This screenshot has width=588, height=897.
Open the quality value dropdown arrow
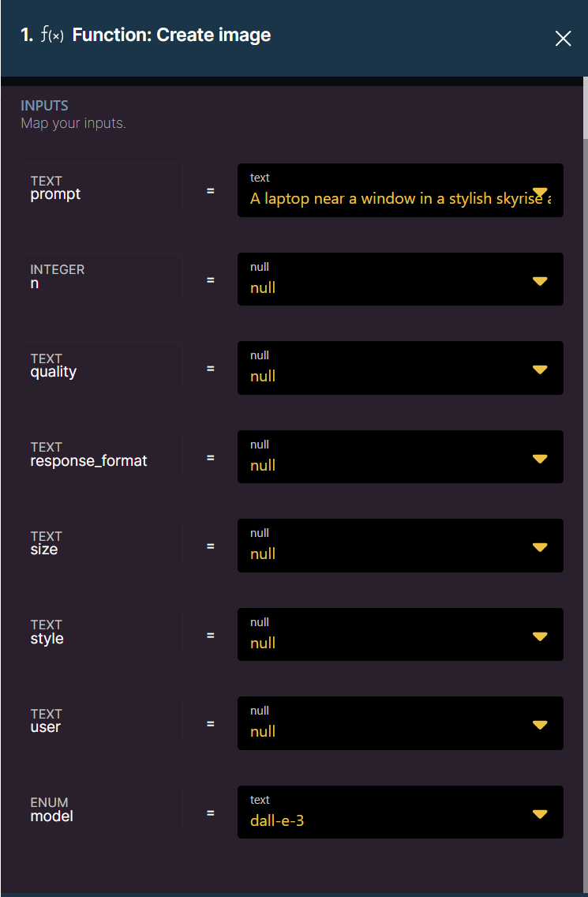pyautogui.click(x=540, y=370)
